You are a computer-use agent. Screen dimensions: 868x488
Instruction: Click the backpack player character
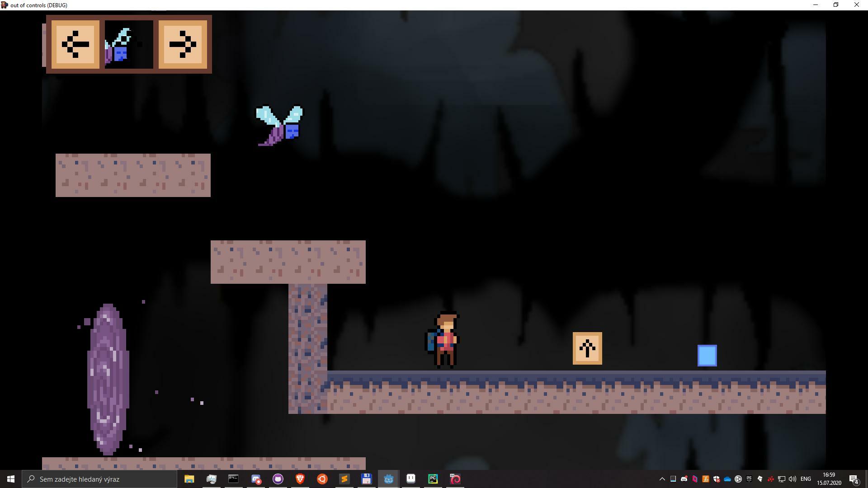coord(443,340)
